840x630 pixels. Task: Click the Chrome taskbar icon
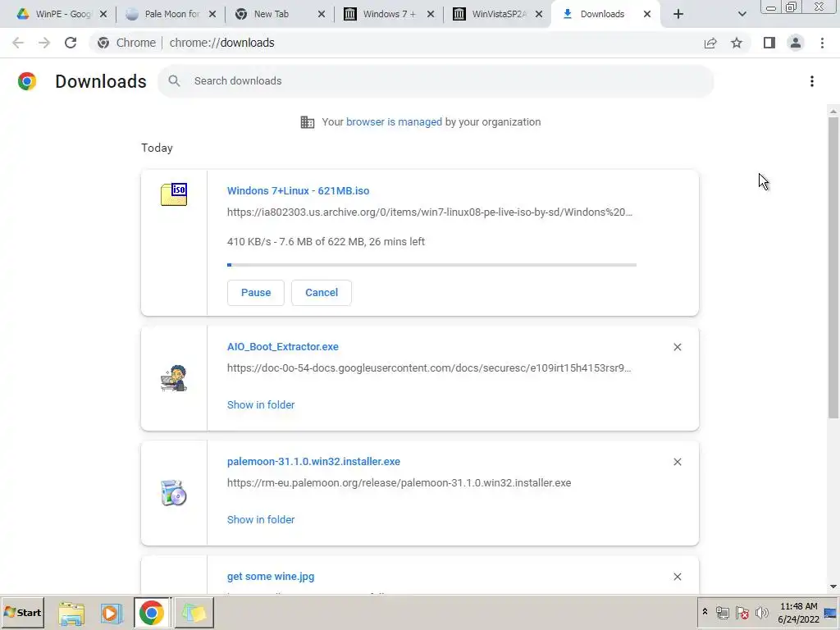click(x=152, y=613)
